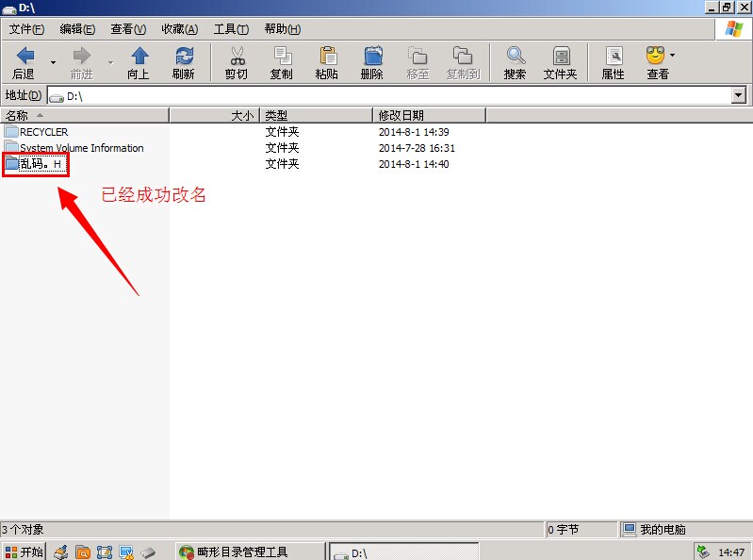This screenshot has height=560, width=753.
Task: Click the date 2014-8-1 14:39
Action: point(414,132)
